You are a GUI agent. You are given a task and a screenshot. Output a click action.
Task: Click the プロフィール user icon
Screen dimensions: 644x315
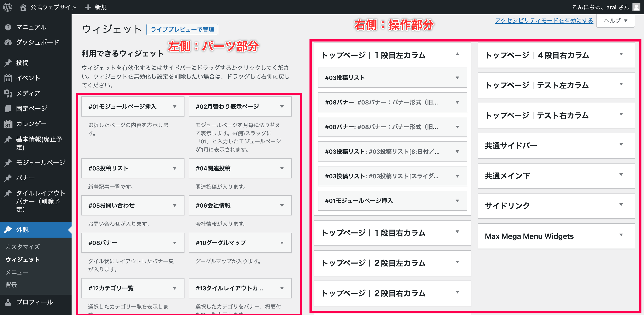(8, 302)
